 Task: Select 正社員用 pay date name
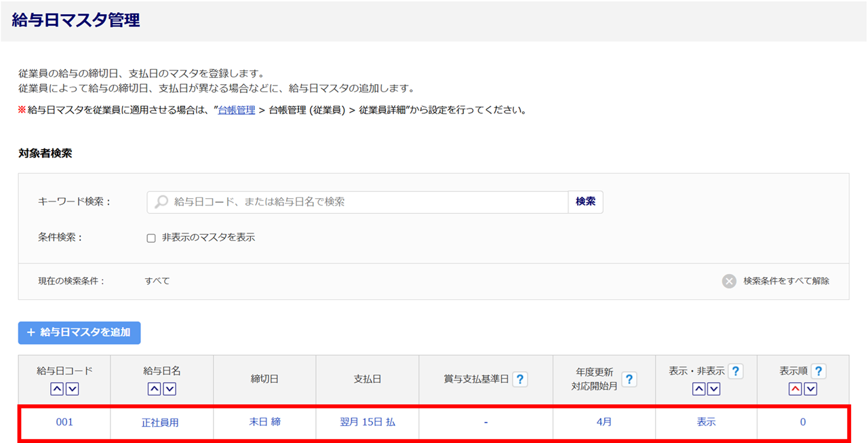coord(160,422)
